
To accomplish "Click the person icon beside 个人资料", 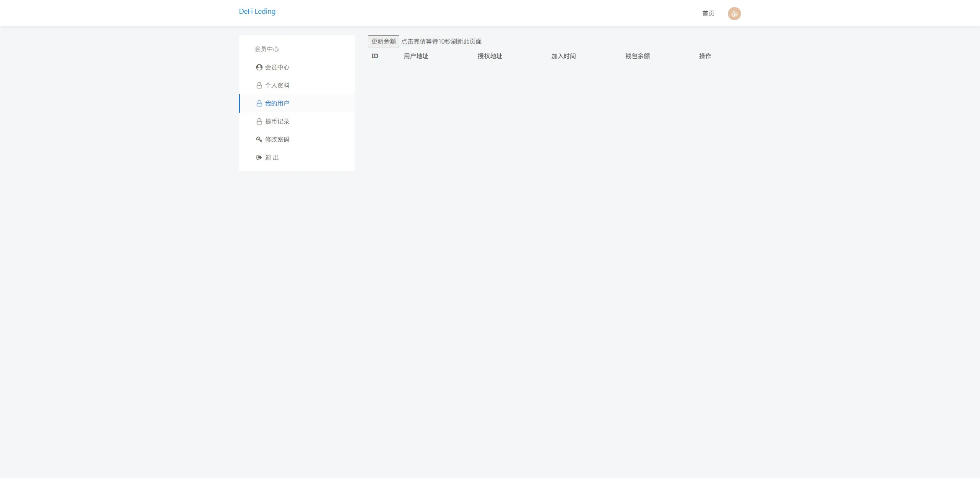I will click(259, 85).
